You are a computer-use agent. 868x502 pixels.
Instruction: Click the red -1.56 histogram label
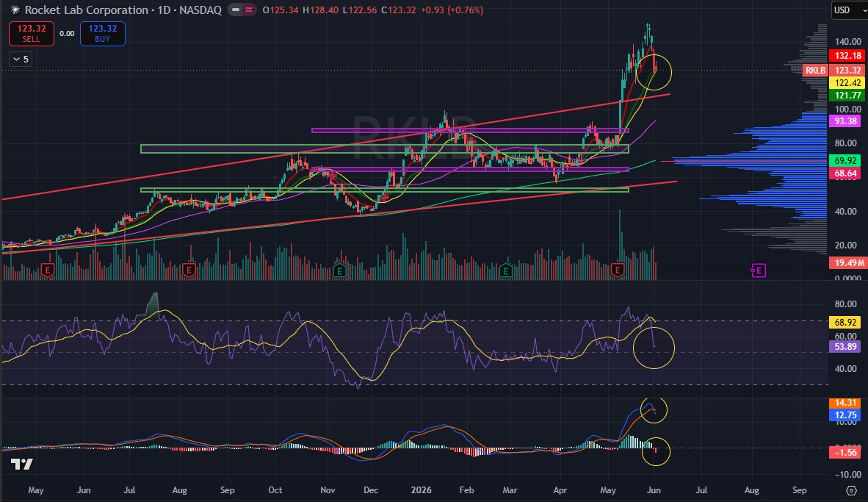point(845,453)
